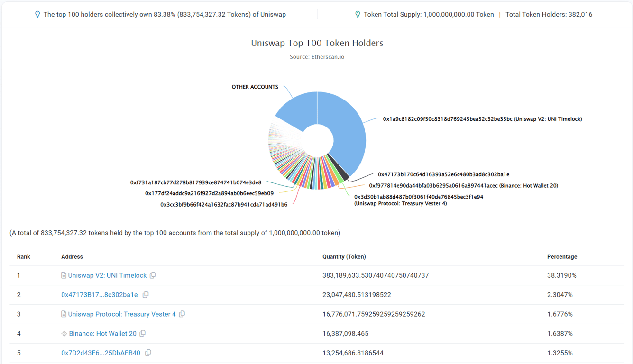Open the Binance: Hot Wallet 20 link

pos(102,333)
